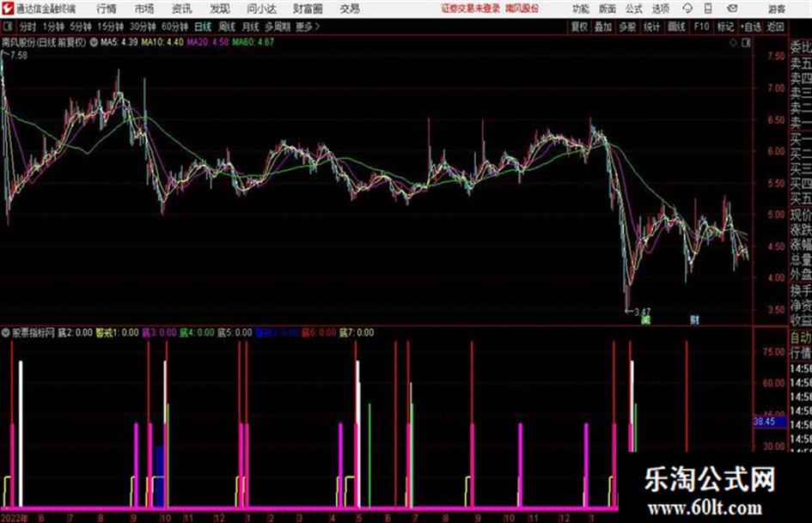The height and width of the screenshot is (523, 812).
Task: Open the 功能 menu
Action: 581,9
